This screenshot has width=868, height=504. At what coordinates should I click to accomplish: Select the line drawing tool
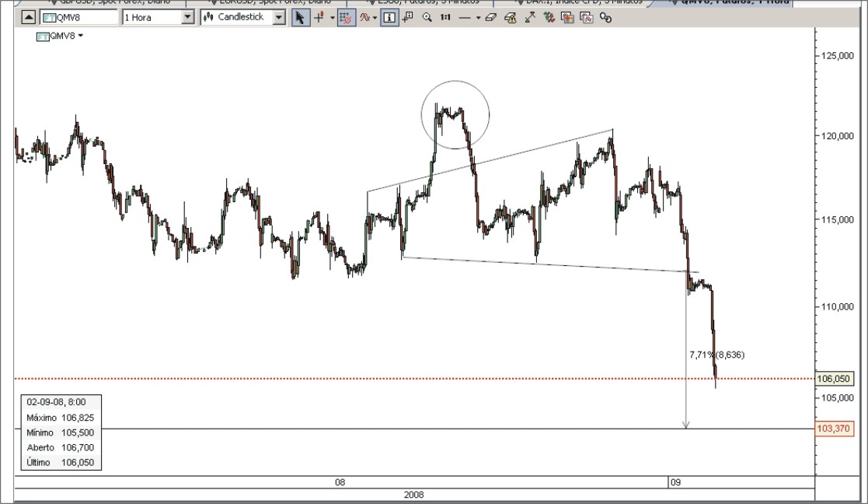pos(465,18)
